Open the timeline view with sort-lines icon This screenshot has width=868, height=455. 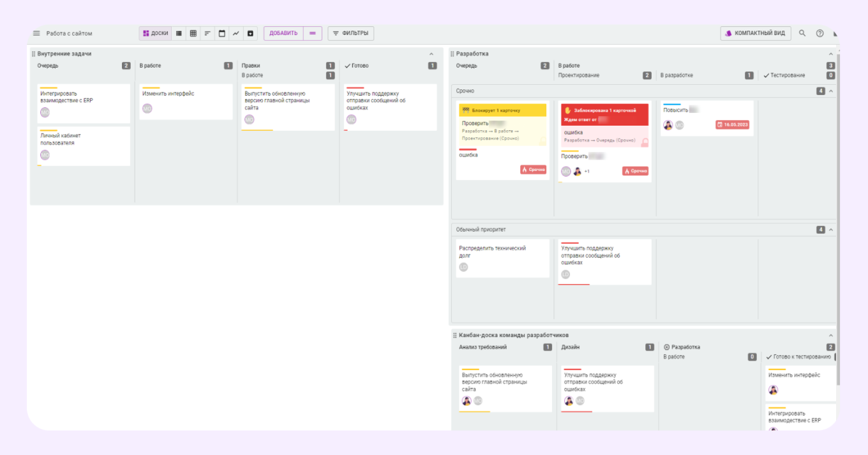[207, 33]
